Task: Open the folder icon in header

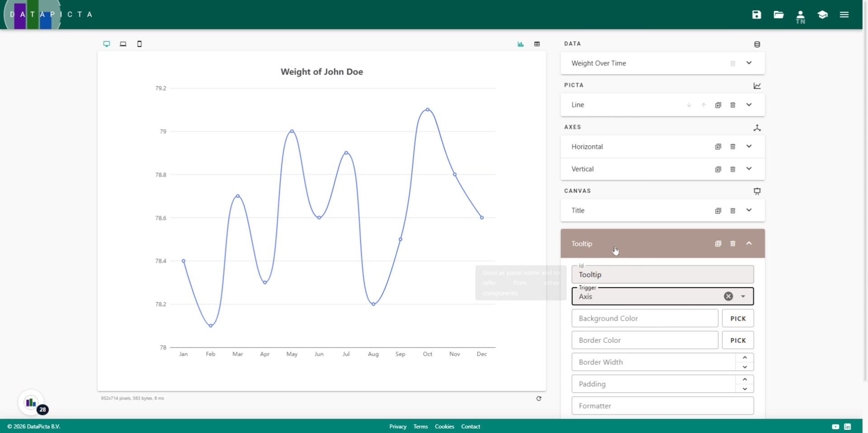Action: (778, 14)
